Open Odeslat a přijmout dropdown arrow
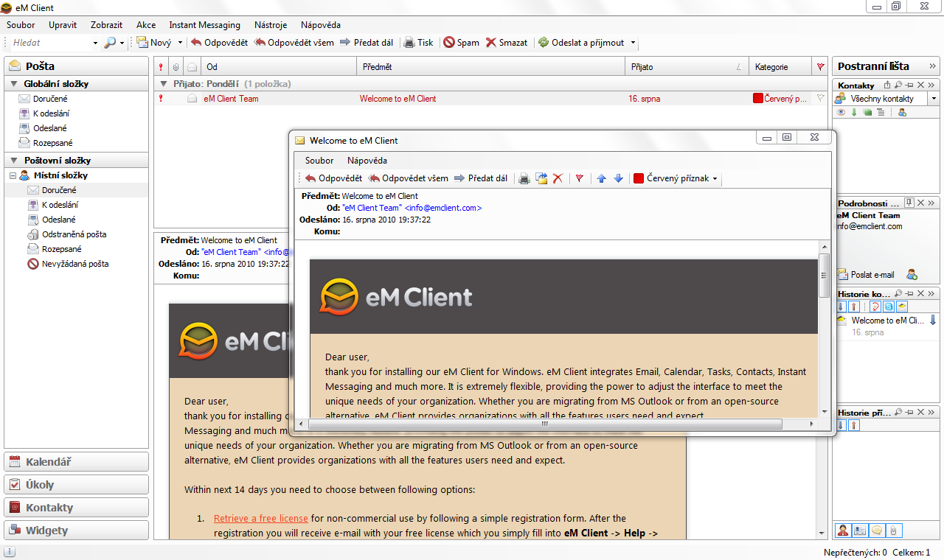The width and height of the screenshot is (944, 560). [x=633, y=43]
